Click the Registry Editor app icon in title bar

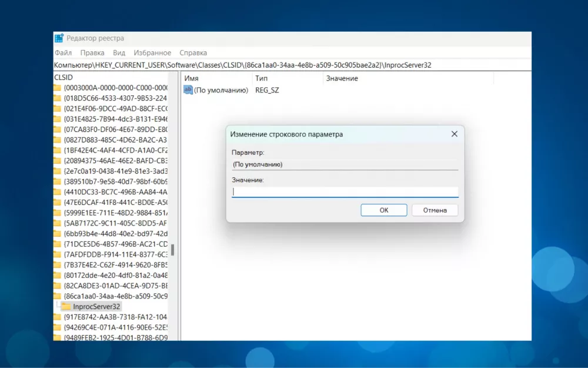(x=59, y=38)
